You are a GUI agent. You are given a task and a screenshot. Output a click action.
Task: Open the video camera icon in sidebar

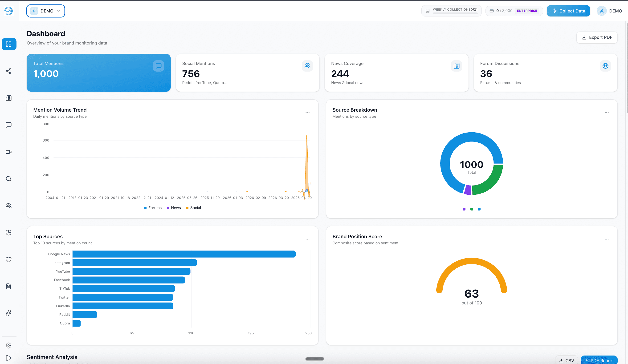tap(9, 152)
